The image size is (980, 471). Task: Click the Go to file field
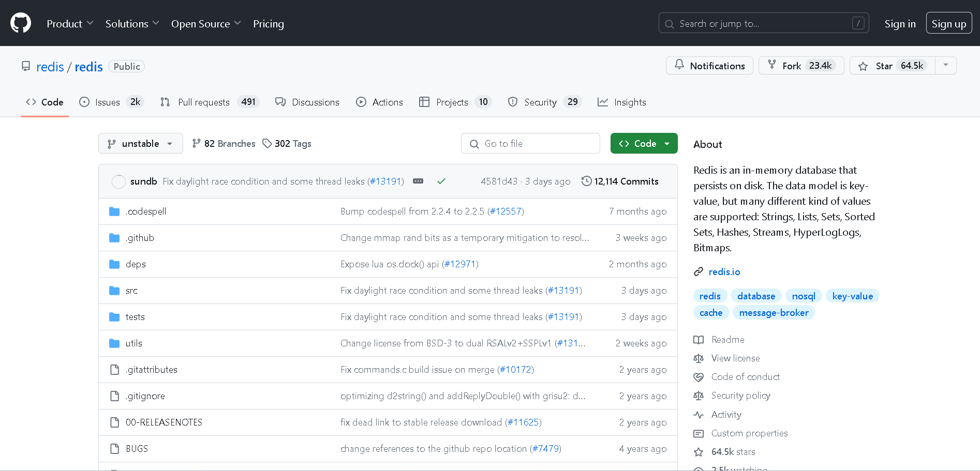point(530,143)
